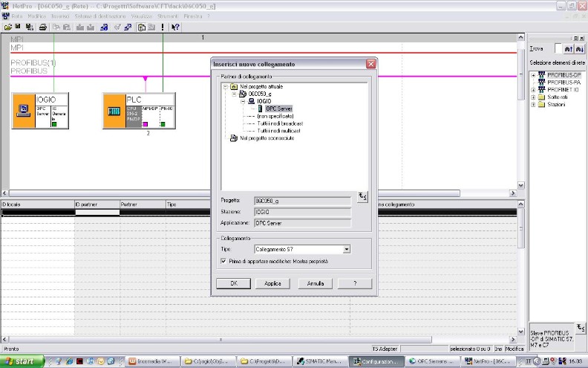
Task: Click the PLC PN-IO green interface square
Action: (163, 124)
